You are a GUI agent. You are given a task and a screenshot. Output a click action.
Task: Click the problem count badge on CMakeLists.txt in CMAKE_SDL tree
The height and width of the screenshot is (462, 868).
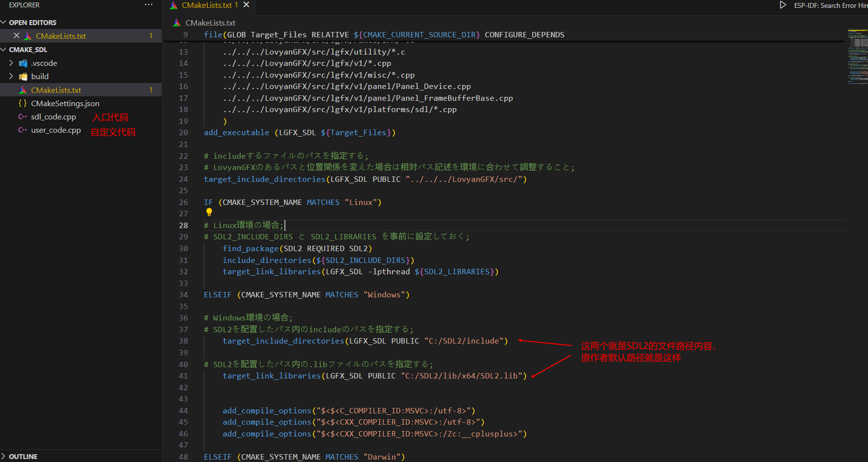[x=151, y=90]
